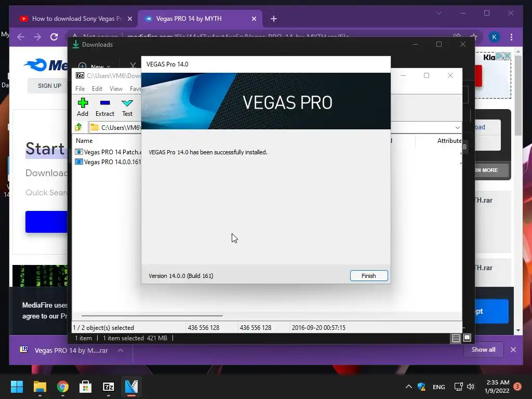Click the AdChoices icon on ad
The height and width of the screenshot is (399, 532).
pos(499,56)
